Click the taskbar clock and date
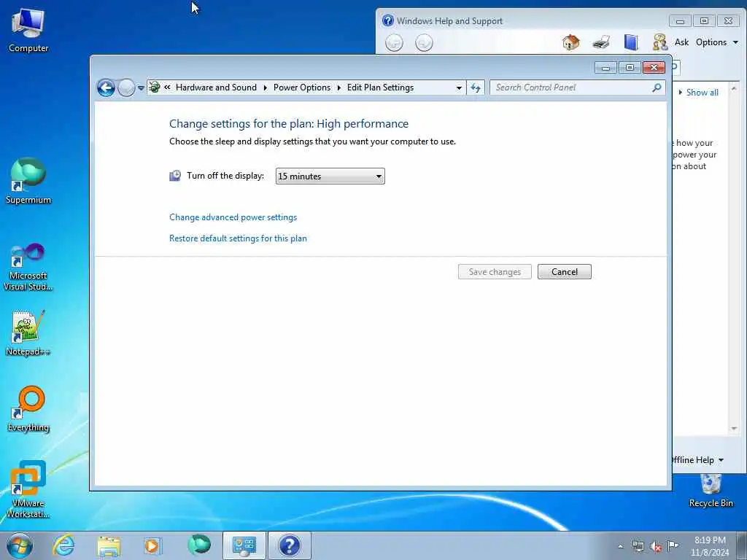 [x=710, y=546]
